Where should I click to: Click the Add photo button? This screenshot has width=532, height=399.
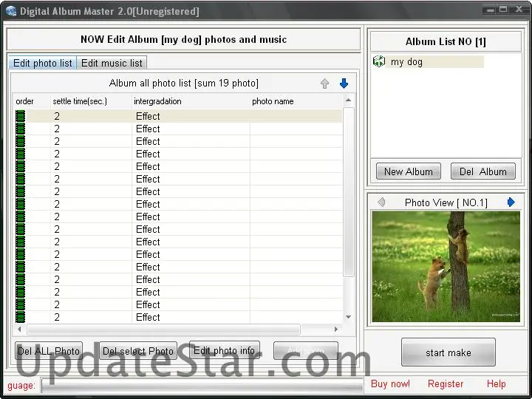[x=306, y=351]
